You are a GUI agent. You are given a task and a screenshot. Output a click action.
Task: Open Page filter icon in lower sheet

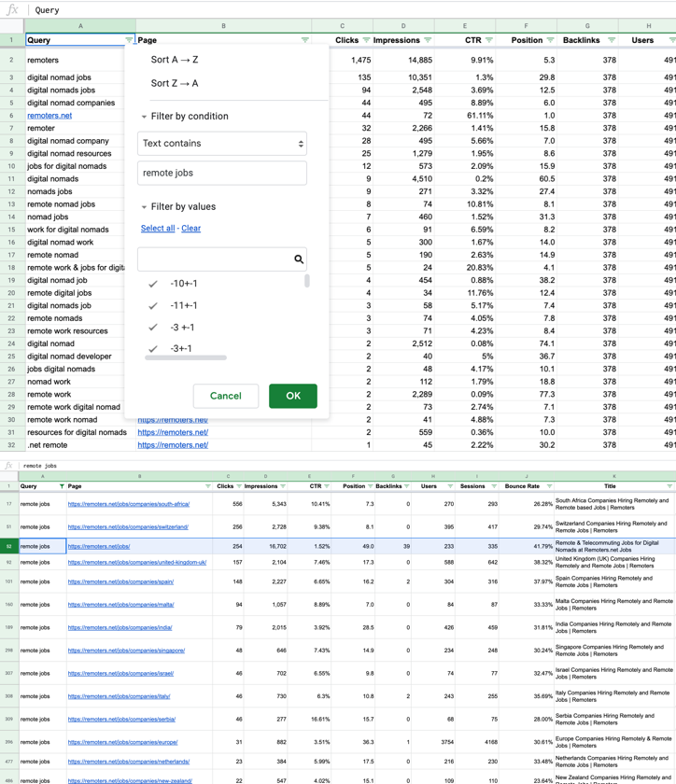pyautogui.click(x=207, y=486)
